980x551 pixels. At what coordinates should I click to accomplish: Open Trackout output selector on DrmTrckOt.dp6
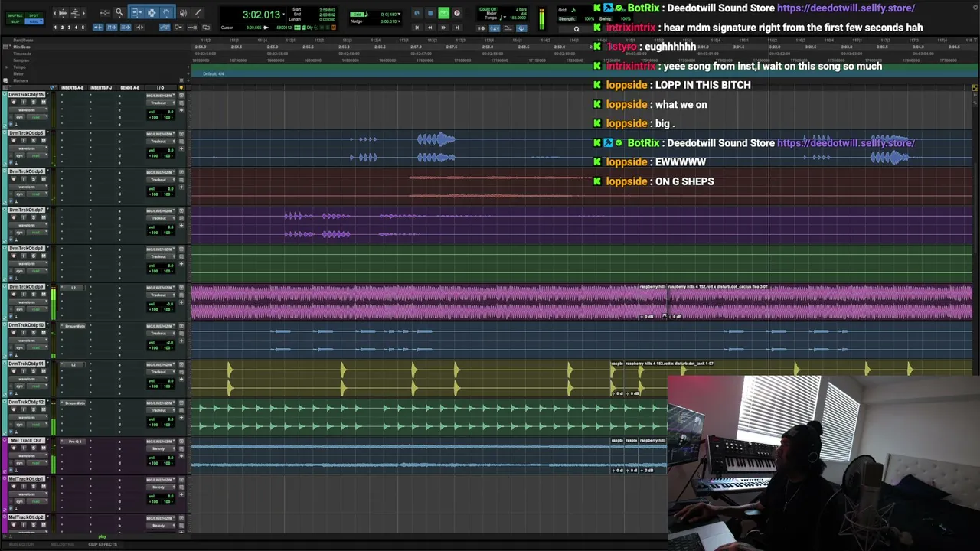[161, 180]
